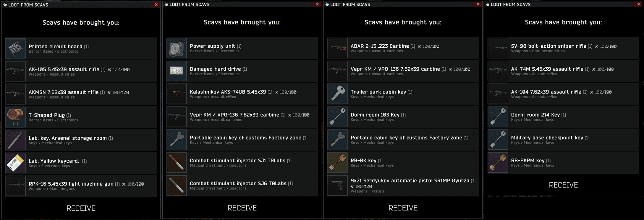Click the Damaged hard drive icon
This screenshot has height=220, width=644.
tap(176, 71)
